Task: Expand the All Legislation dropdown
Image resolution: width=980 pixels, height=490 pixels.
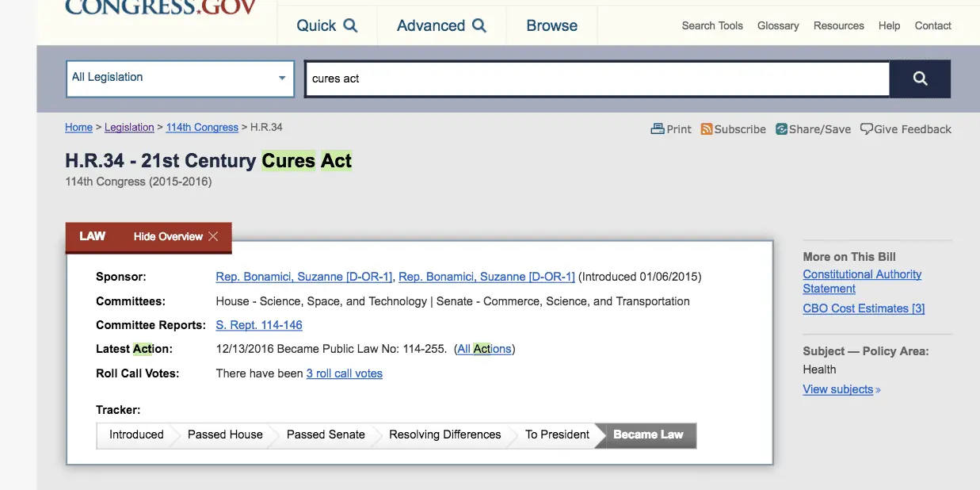Action: (179, 78)
